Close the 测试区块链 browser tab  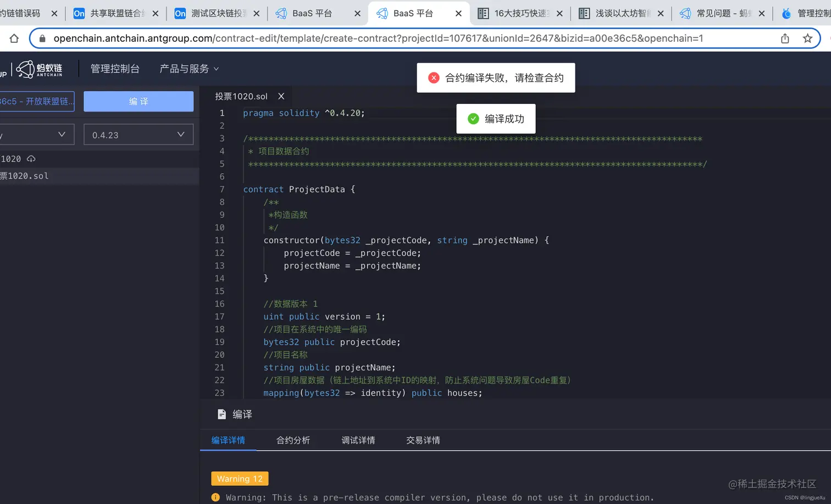click(256, 13)
